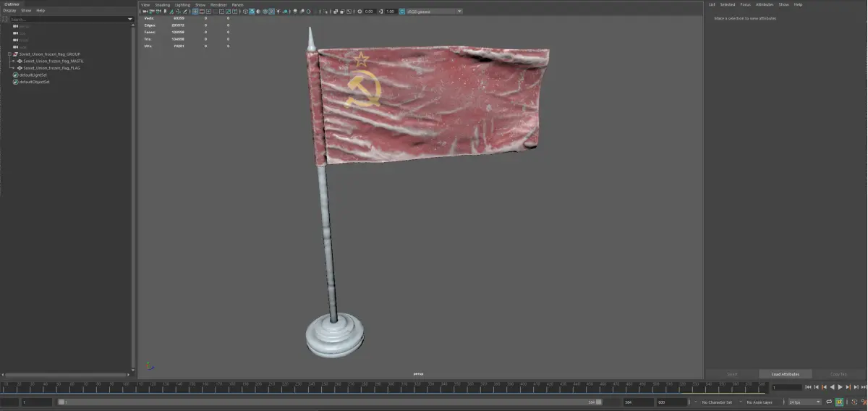Click the Select button in Attribute Editor

[x=732, y=374]
